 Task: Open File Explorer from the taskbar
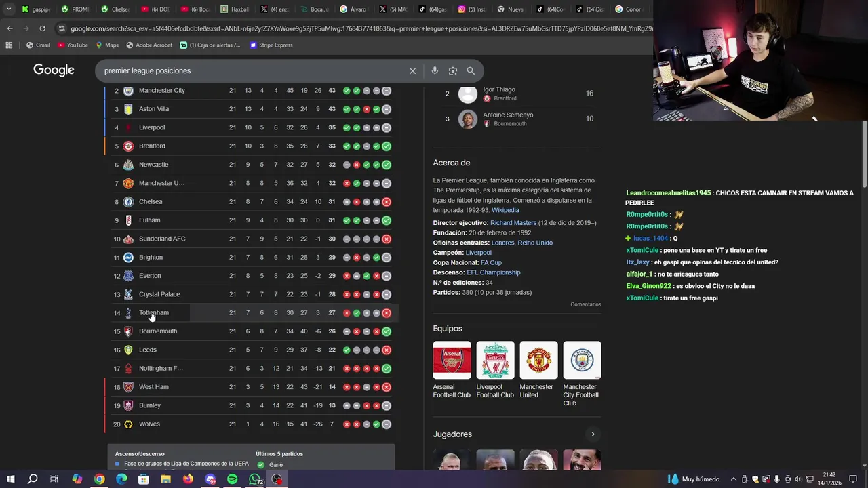165,479
